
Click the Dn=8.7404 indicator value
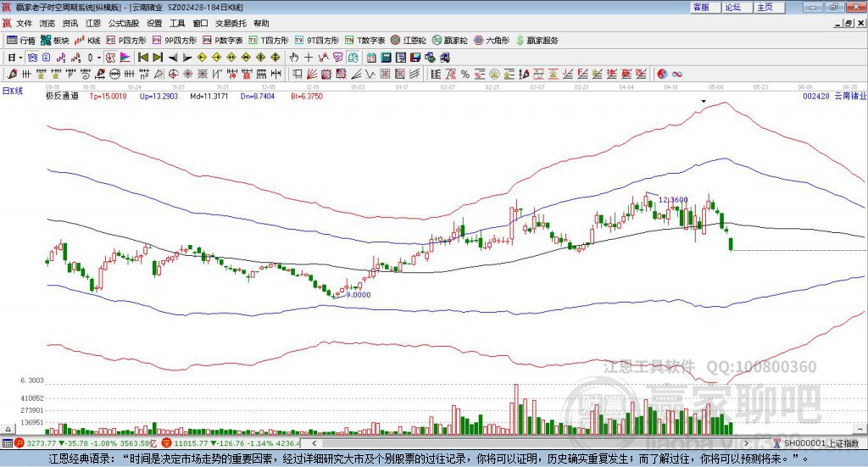(258, 97)
